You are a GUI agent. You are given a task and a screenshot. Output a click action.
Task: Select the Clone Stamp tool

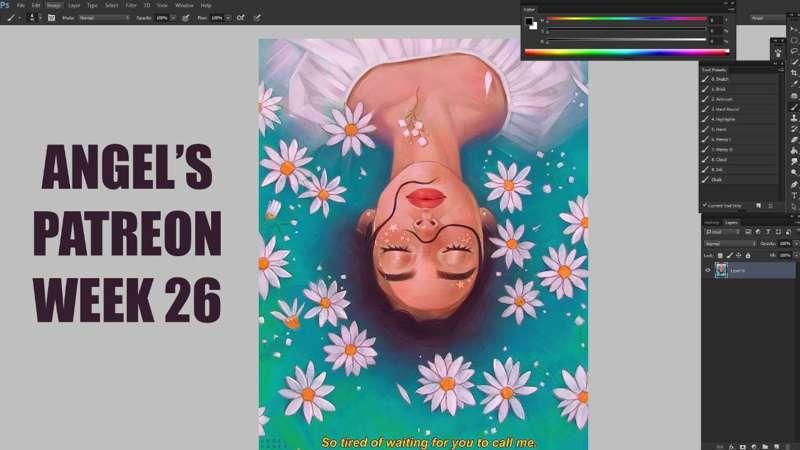794,118
